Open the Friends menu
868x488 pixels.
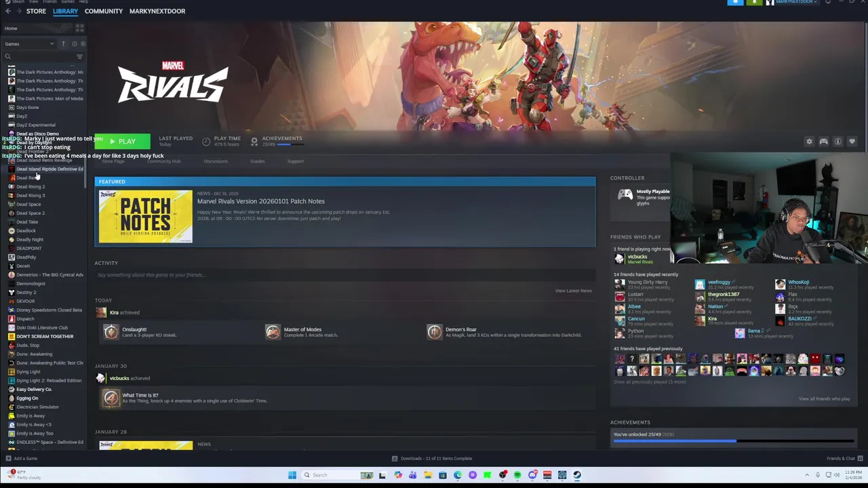pos(50,2)
